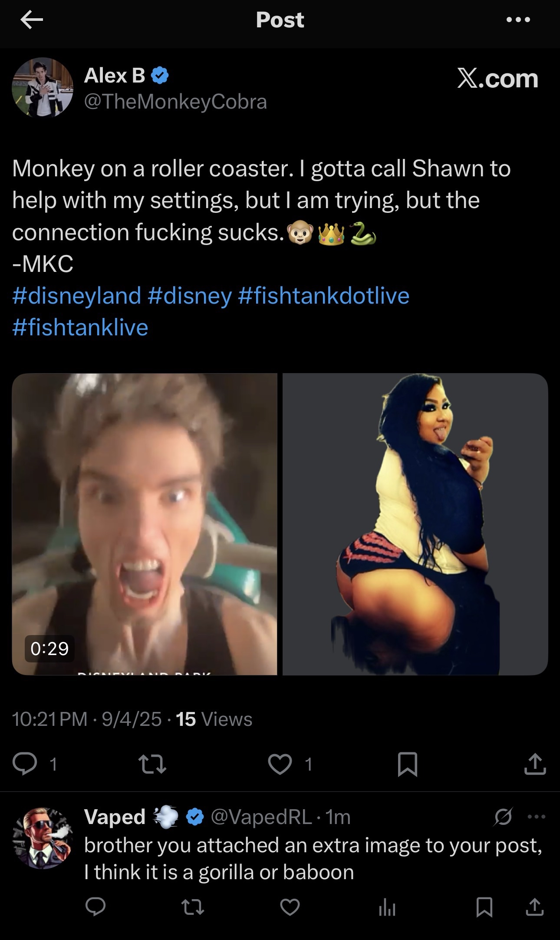Image resolution: width=560 pixels, height=940 pixels.
Task: Visit the @VapedRL profile handle
Action: coord(261,817)
